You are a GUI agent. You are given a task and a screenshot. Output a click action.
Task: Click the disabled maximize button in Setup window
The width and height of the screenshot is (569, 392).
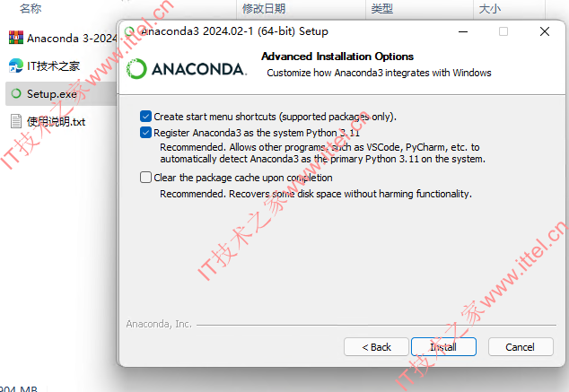click(503, 32)
